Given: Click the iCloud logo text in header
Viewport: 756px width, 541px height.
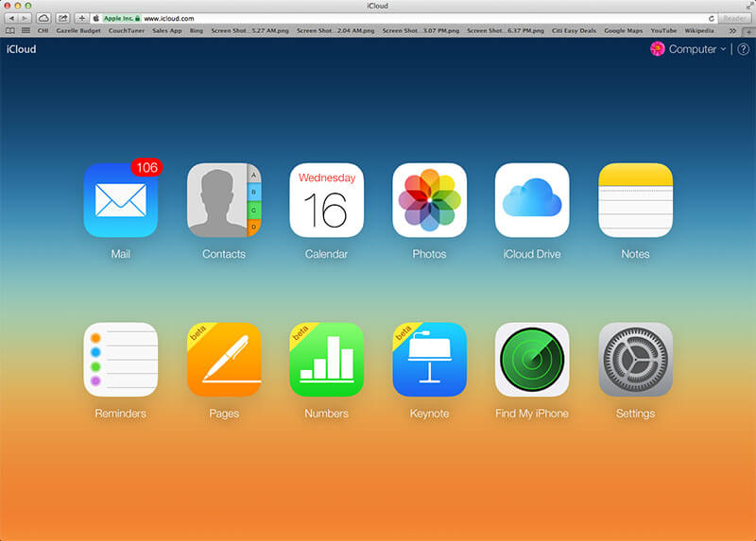Looking at the screenshot, I should 21,49.
